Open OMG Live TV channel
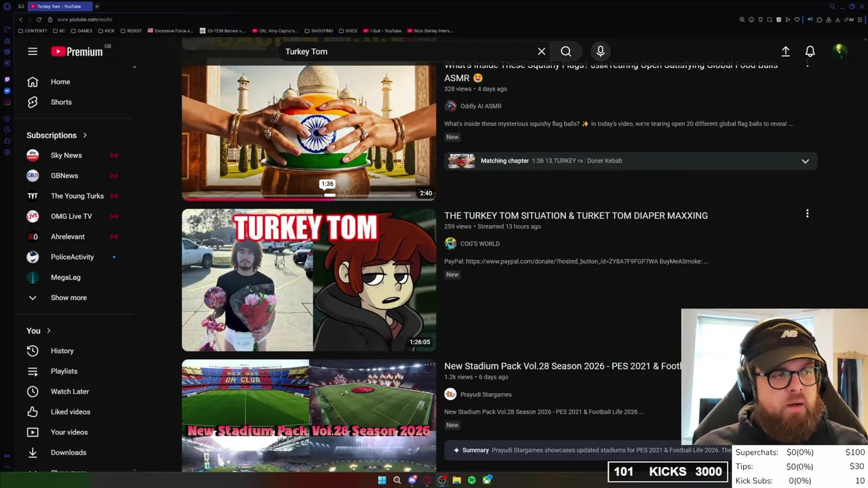The width and height of the screenshot is (868, 488). (71, 216)
